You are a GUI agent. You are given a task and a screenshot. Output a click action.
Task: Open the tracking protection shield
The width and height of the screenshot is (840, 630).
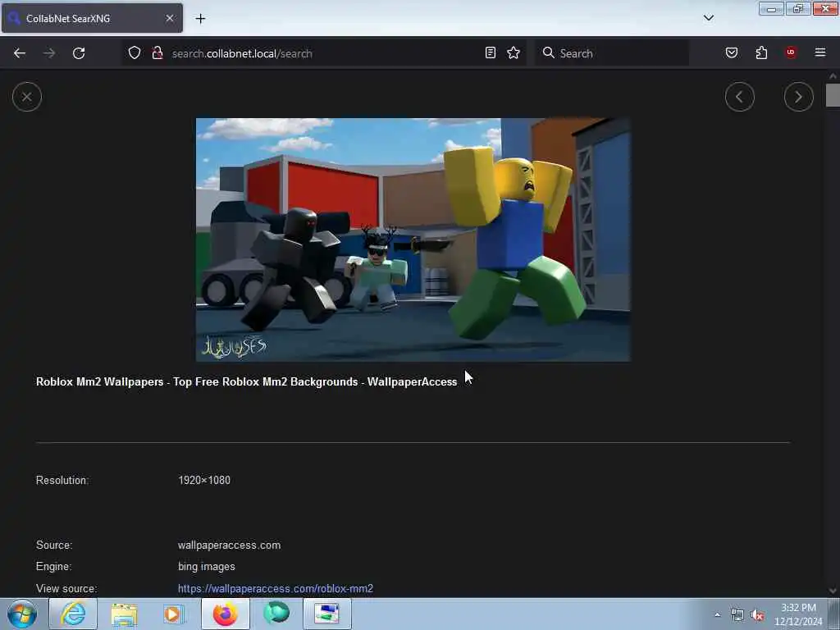coord(135,52)
